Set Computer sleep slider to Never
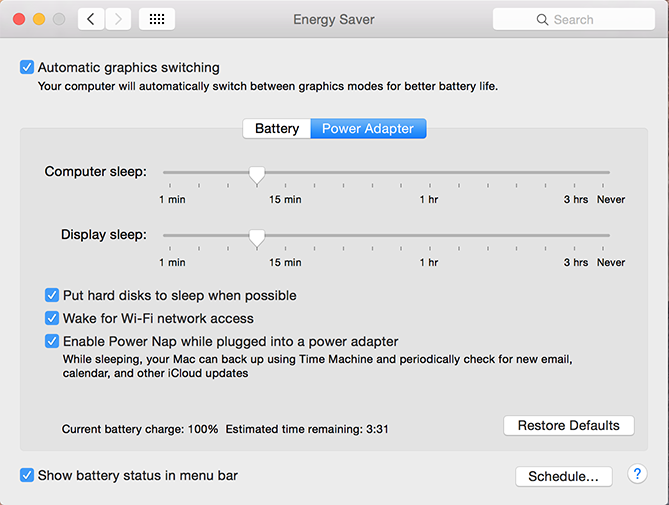The height and width of the screenshot is (505, 669). tap(609, 173)
